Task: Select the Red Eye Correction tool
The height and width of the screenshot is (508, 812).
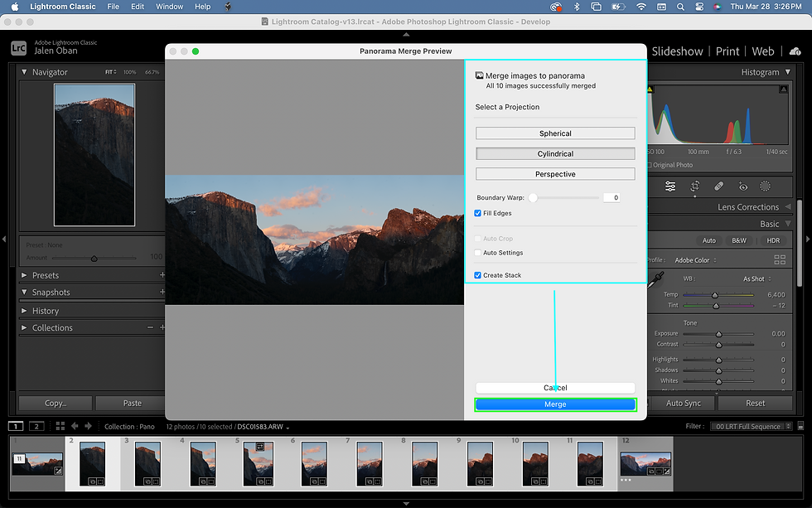Action: [743, 186]
